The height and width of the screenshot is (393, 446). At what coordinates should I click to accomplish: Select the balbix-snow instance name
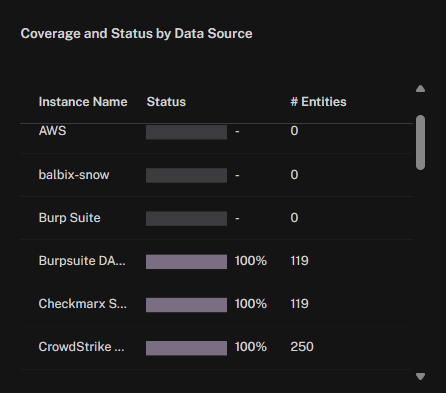coord(74,175)
